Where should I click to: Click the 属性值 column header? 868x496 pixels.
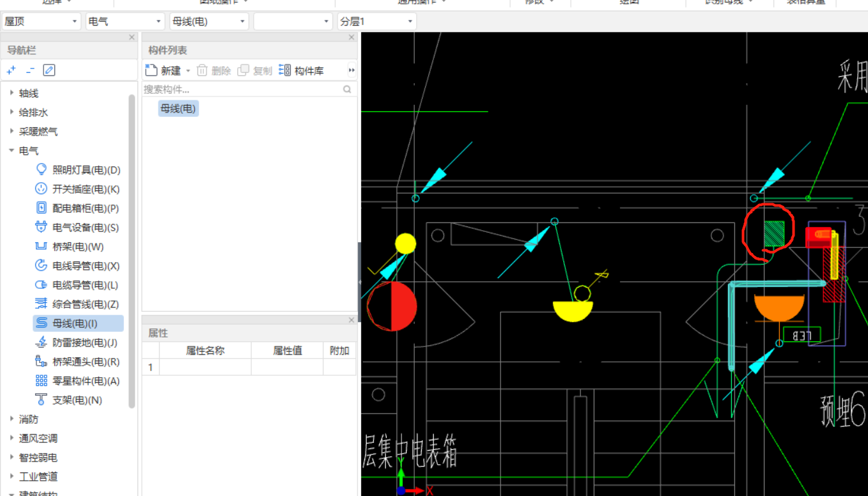point(288,350)
